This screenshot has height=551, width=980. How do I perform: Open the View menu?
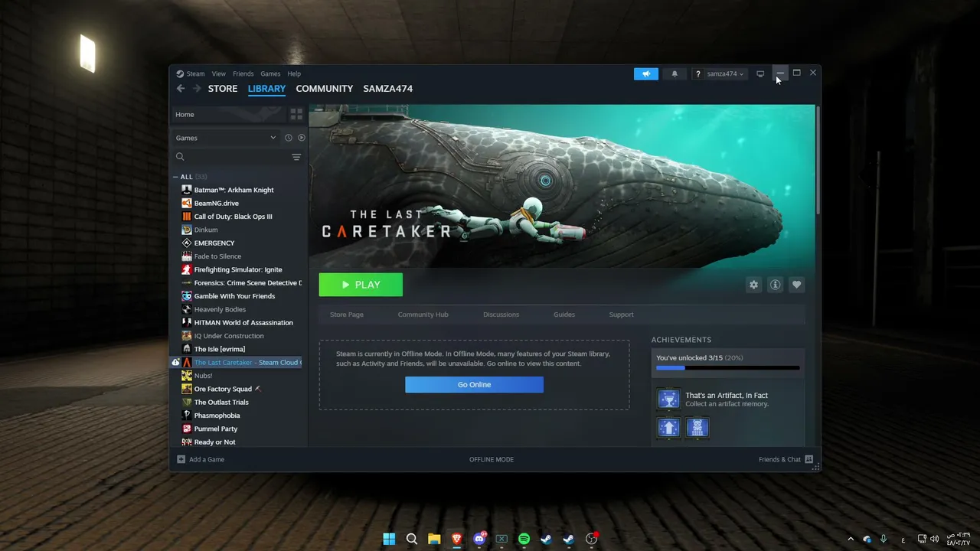pos(219,73)
